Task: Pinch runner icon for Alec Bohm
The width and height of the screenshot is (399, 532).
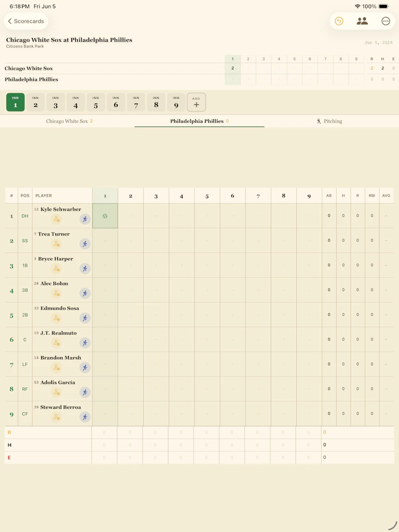Action: click(85, 294)
